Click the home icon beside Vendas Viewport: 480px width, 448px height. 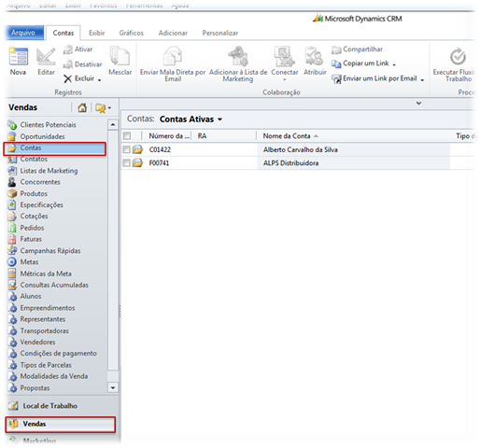click(82, 108)
